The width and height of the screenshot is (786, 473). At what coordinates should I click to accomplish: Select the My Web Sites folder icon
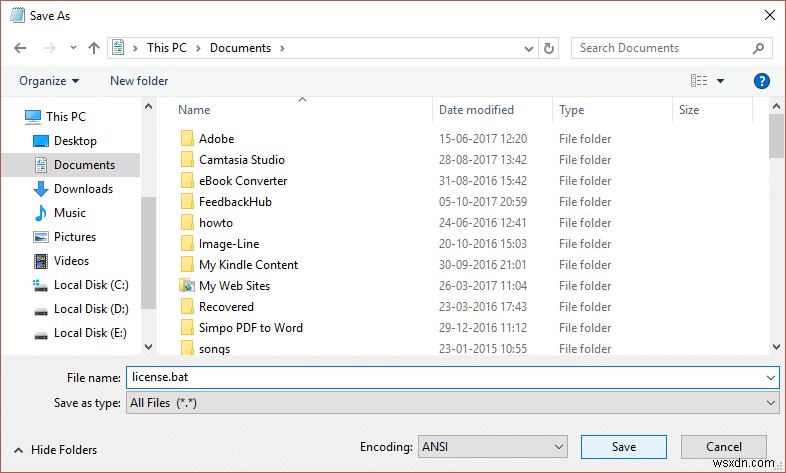pos(187,286)
